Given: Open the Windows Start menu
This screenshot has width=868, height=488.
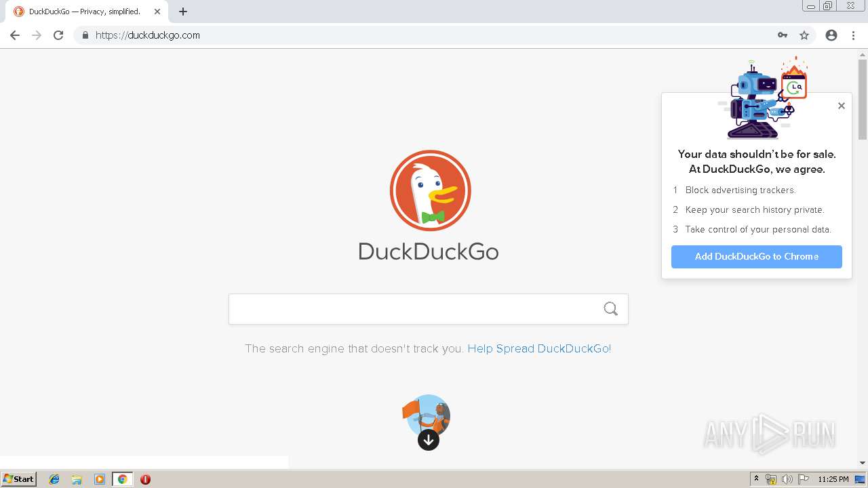Looking at the screenshot, I should tap(19, 479).
